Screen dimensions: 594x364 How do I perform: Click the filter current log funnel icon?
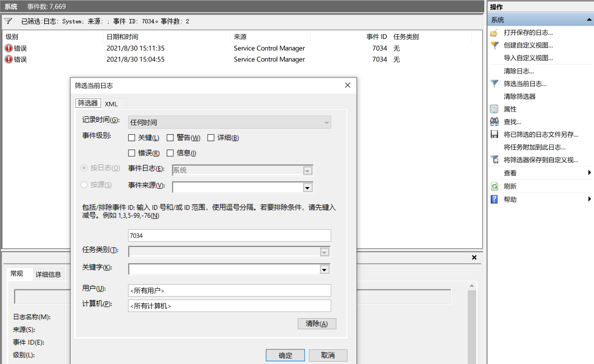494,84
